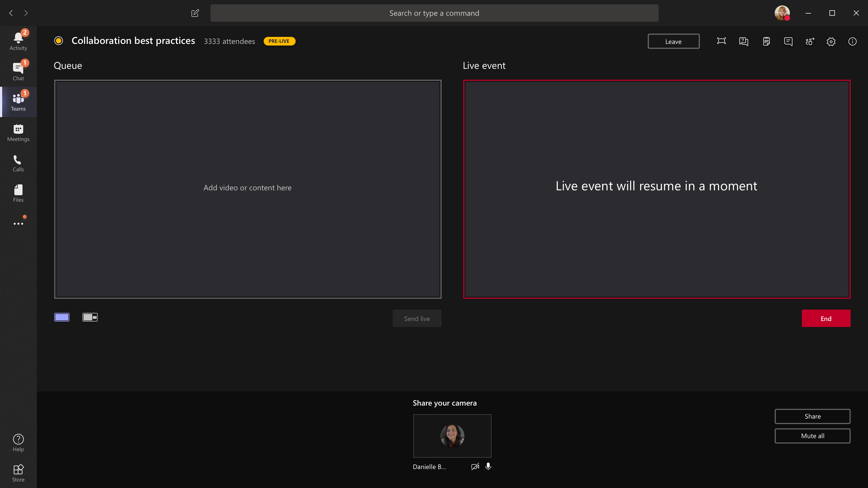Click Search or type a command field
Screen dimensions: 868x488
434,13
